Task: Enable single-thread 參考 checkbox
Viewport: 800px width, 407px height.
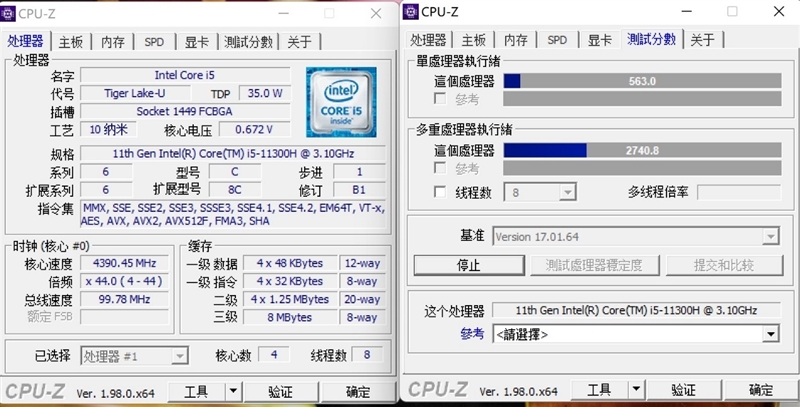Action: click(x=440, y=98)
